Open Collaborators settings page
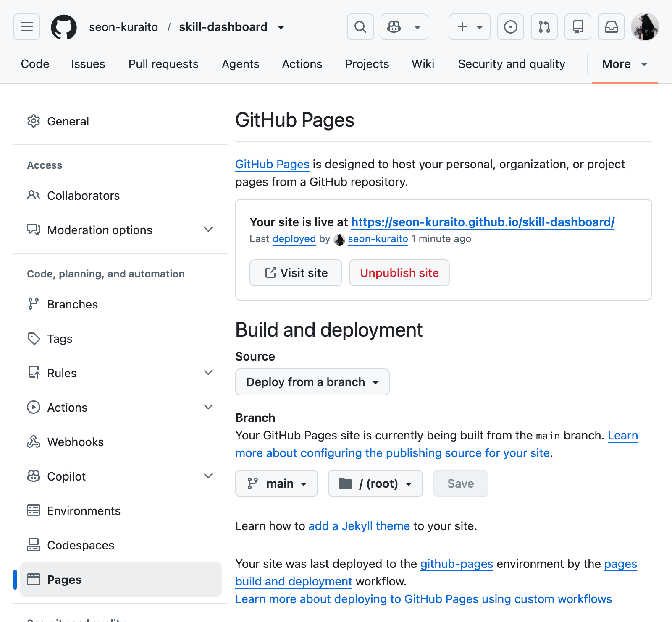The height and width of the screenshot is (622, 672). click(121, 196)
